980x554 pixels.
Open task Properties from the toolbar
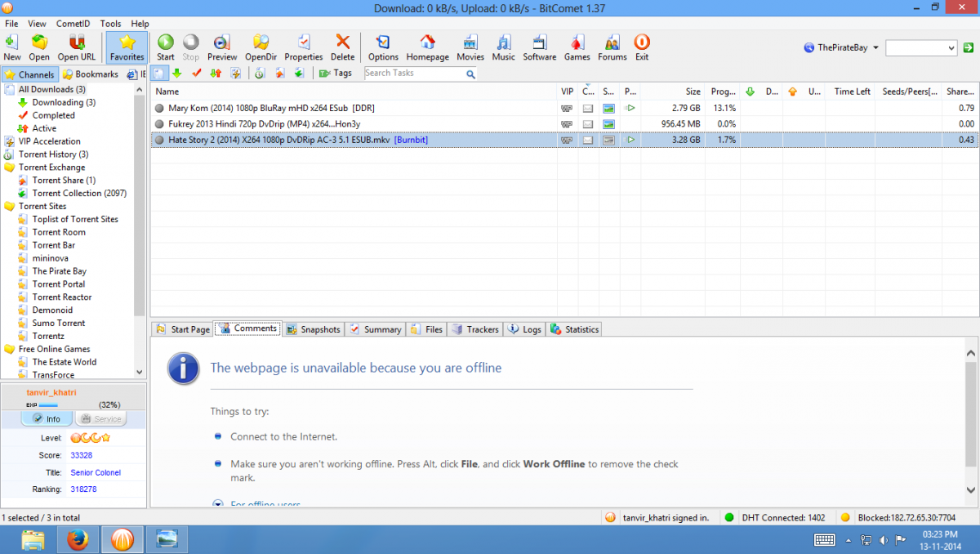304,47
